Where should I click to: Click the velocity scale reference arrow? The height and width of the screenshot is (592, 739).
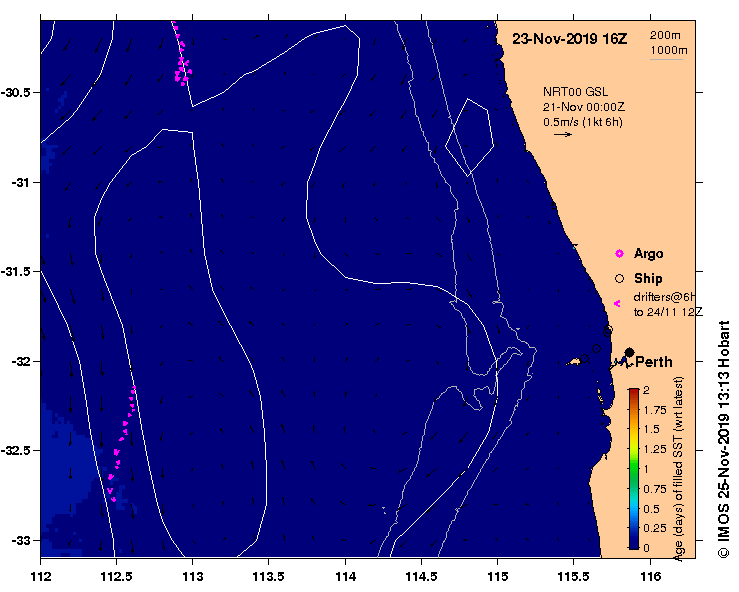(x=563, y=134)
